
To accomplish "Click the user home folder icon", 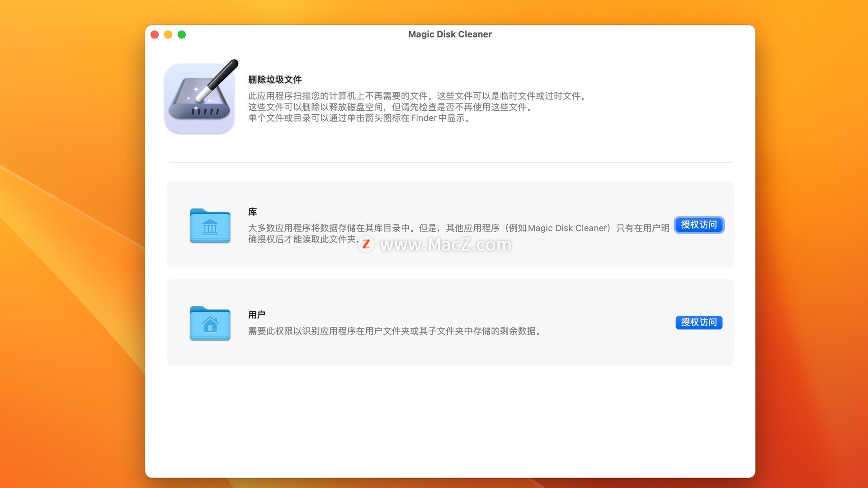I will pos(210,323).
